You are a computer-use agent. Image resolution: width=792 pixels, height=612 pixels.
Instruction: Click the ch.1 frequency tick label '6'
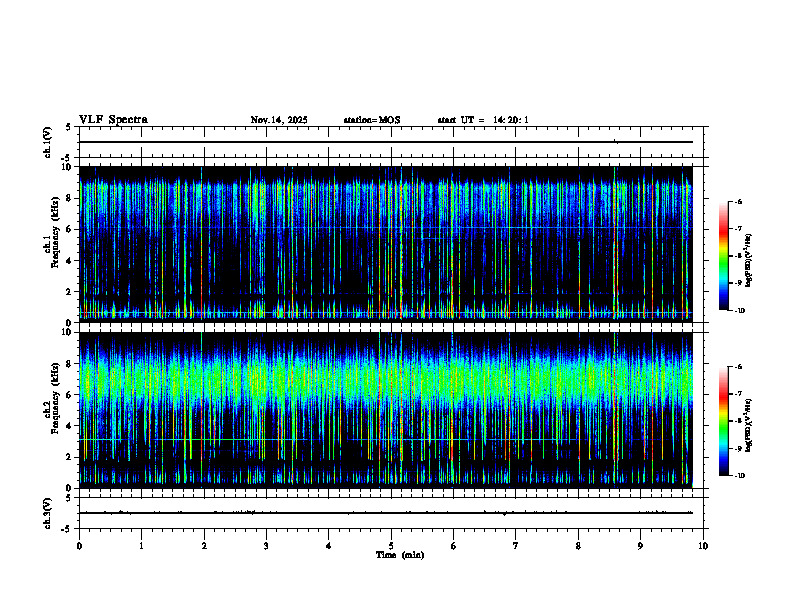[70, 229]
